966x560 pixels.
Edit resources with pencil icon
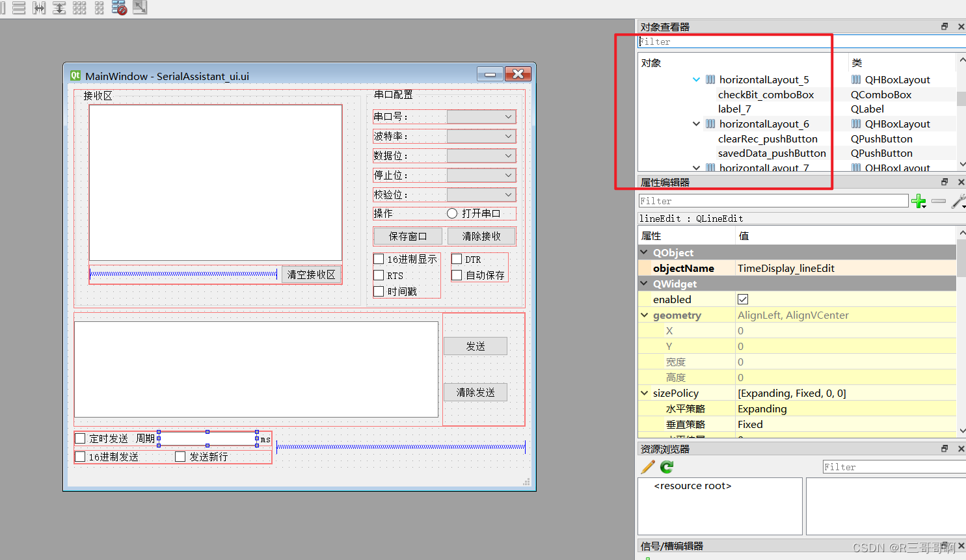click(648, 467)
